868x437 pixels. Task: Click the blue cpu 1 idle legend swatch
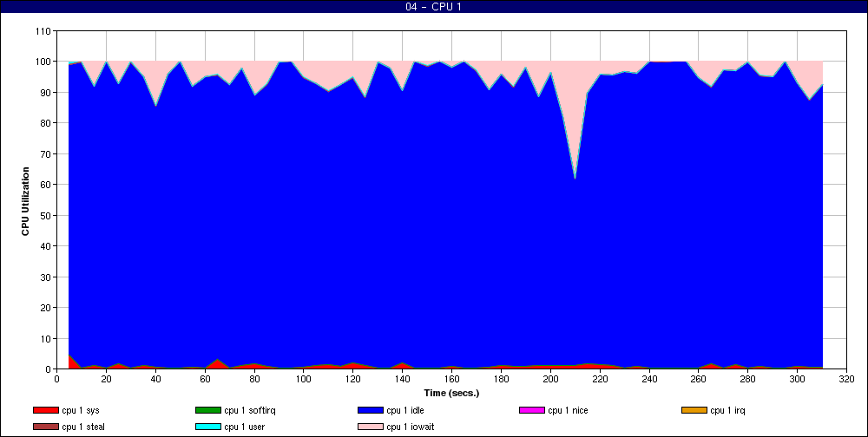coord(370,410)
